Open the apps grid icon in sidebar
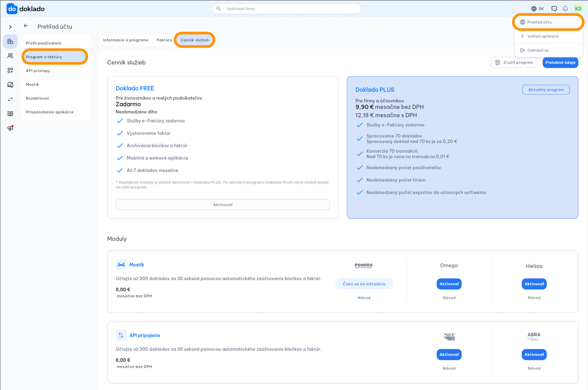Viewport: 588px width, 390px height. (x=10, y=70)
